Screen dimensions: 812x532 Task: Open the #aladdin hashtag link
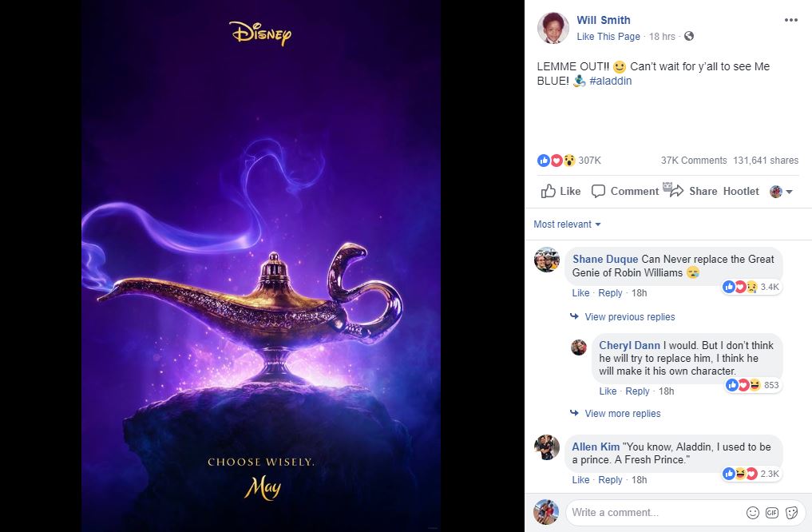tap(610, 81)
